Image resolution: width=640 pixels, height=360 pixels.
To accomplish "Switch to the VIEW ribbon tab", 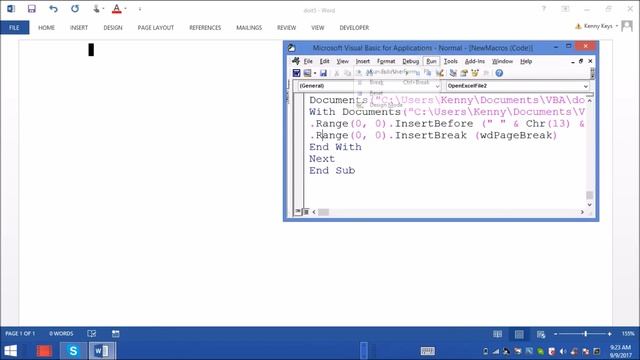I will pyautogui.click(x=318, y=28).
